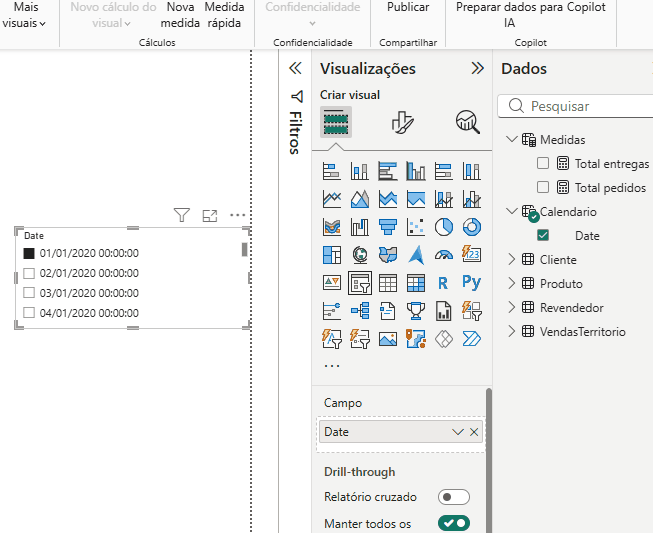Select the Azure map arrow visual
This screenshot has height=533, width=653.
416,255
